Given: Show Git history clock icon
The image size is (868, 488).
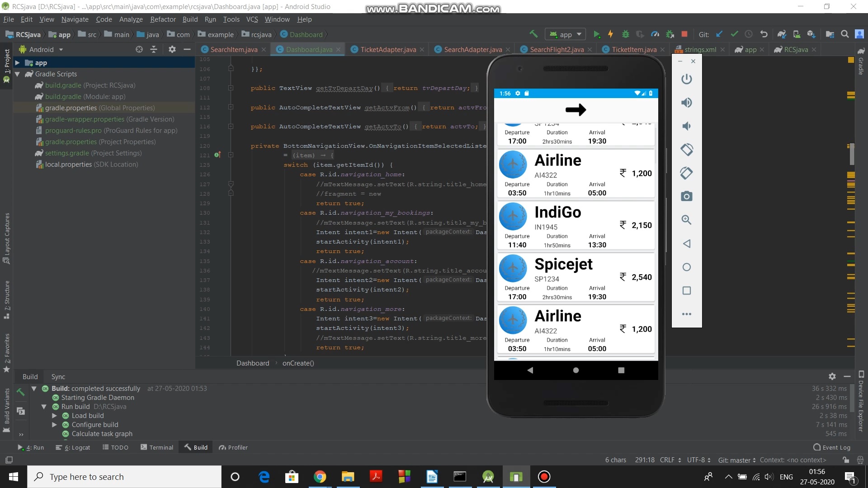Looking at the screenshot, I should pos(749,34).
